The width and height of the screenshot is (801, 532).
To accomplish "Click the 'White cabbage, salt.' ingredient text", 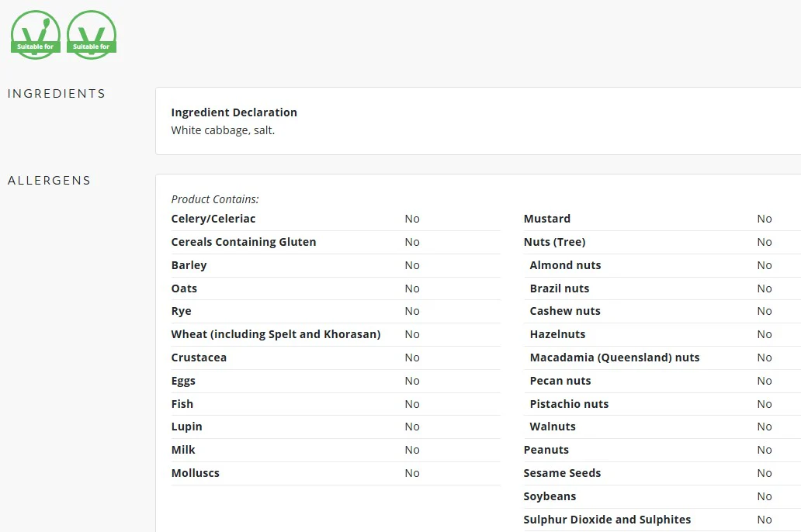I will 223,130.
